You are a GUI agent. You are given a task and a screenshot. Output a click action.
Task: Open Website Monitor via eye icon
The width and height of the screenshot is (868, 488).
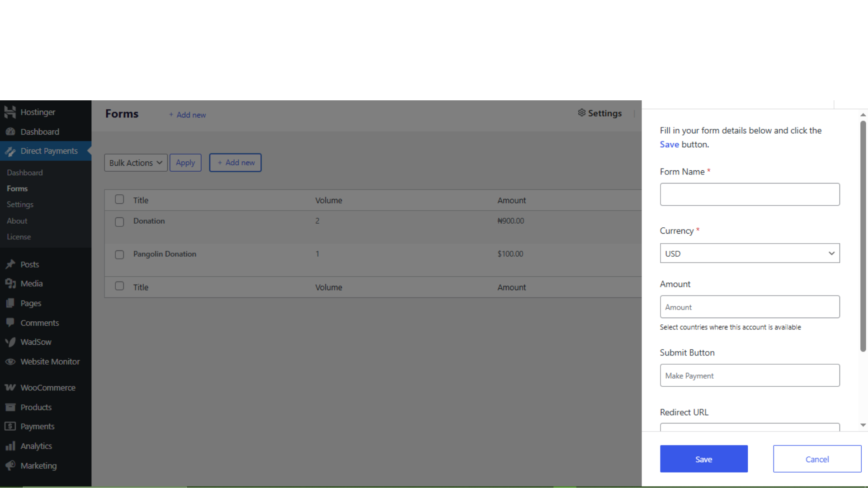[x=10, y=361]
